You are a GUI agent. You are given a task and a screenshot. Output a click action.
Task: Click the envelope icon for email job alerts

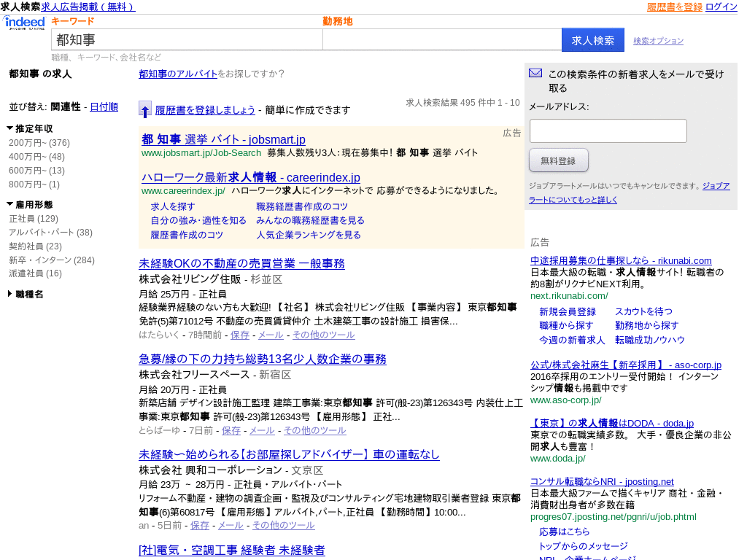pos(535,73)
